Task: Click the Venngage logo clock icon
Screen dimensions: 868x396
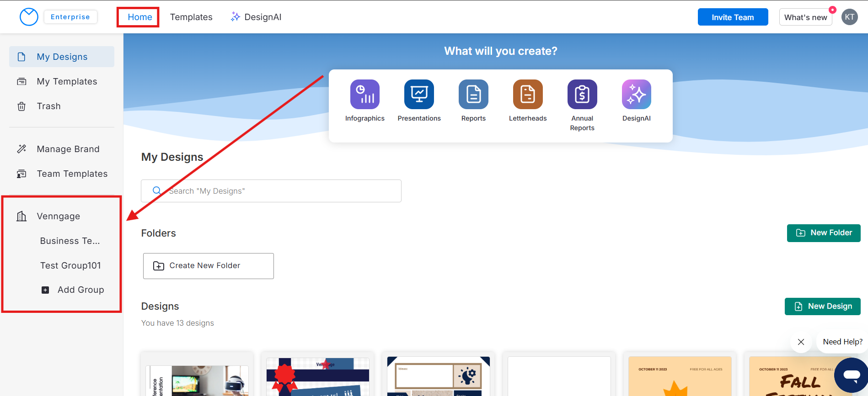Action: click(29, 17)
